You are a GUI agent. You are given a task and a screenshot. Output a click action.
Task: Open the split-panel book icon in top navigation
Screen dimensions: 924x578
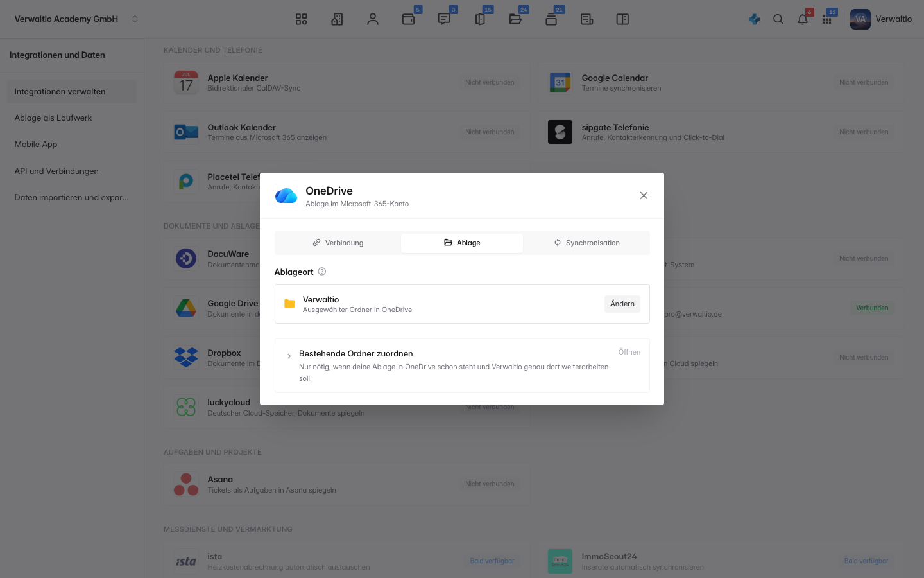(x=622, y=19)
